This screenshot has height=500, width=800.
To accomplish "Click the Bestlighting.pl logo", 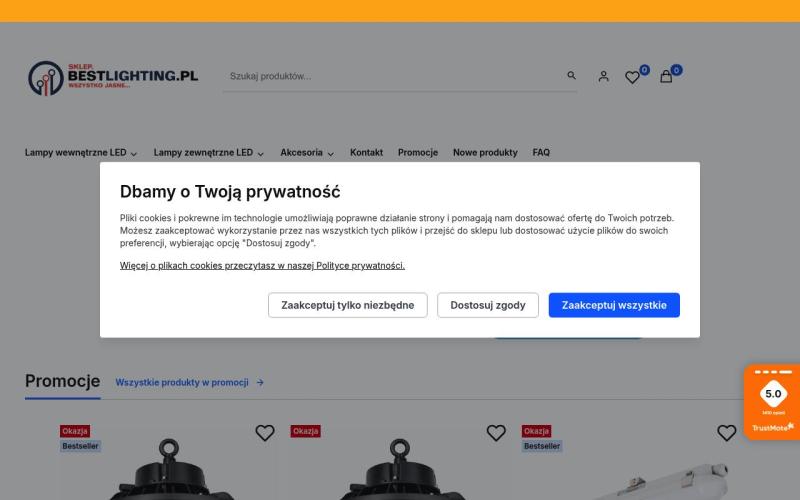I will pos(113,78).
